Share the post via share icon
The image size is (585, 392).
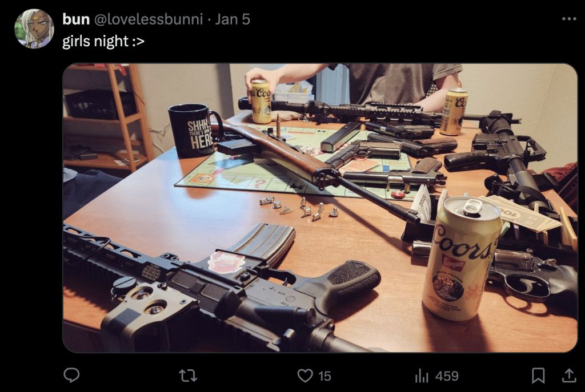coord(569,375)
